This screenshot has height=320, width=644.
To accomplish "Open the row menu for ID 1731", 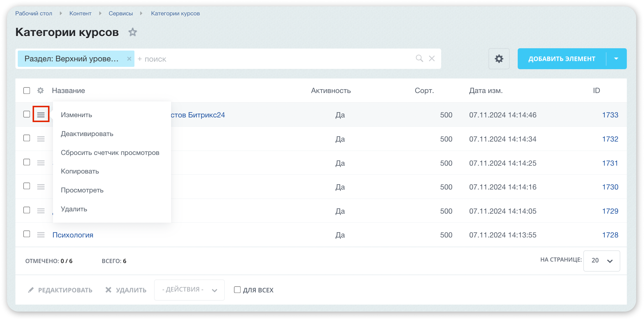I will (x=41, y=163).
